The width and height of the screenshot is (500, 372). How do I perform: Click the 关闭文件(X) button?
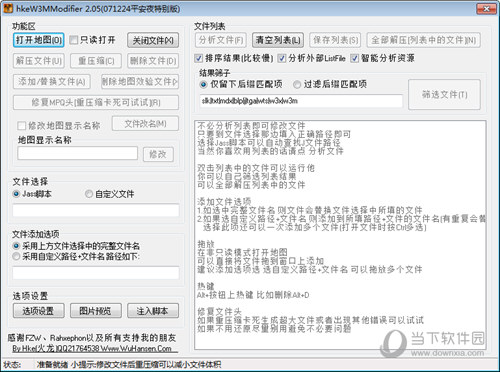[153, 40]
